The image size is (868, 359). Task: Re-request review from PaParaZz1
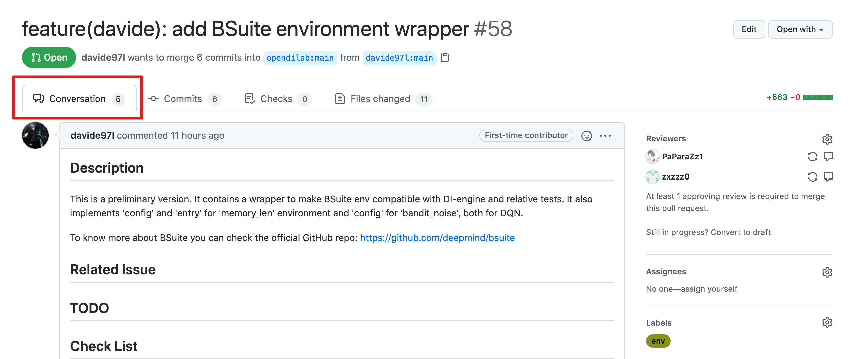812,156
